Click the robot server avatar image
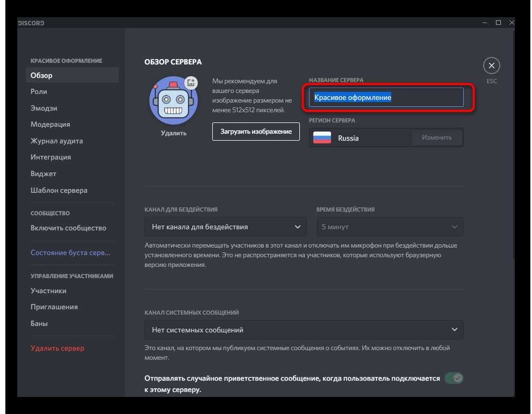Screen dimensions: 532x414 click(173, 100)
